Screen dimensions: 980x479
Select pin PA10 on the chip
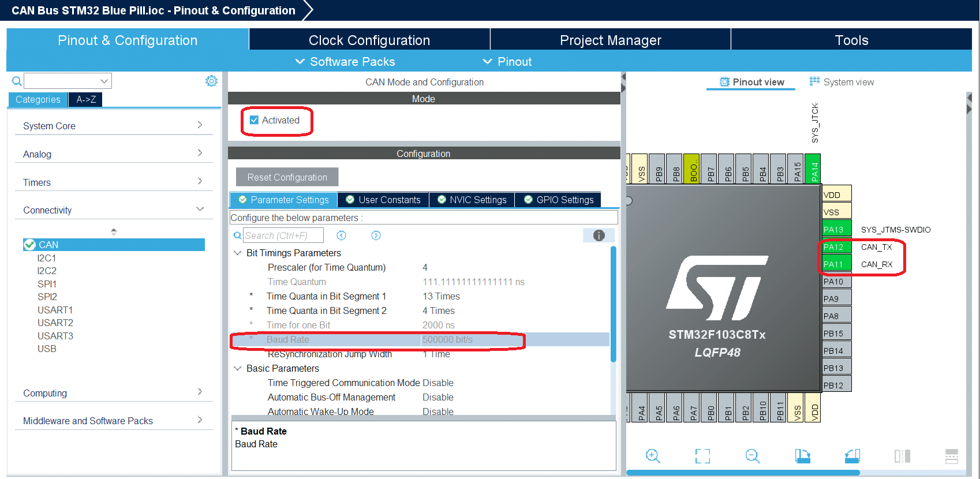pyautogui.click(x=836, y=281)
